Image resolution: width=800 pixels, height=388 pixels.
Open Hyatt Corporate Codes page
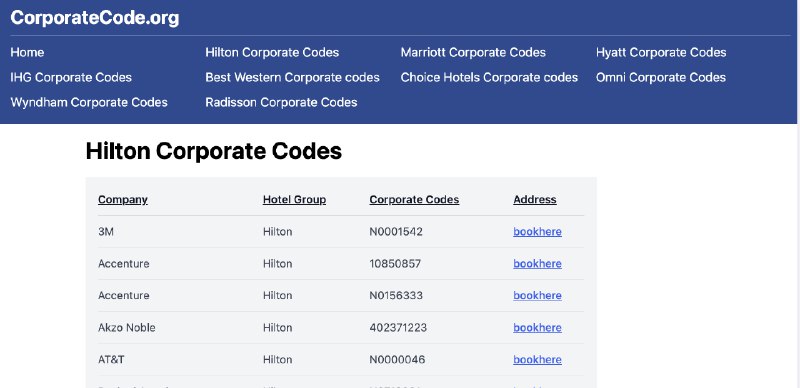click(x=661, y=53)
